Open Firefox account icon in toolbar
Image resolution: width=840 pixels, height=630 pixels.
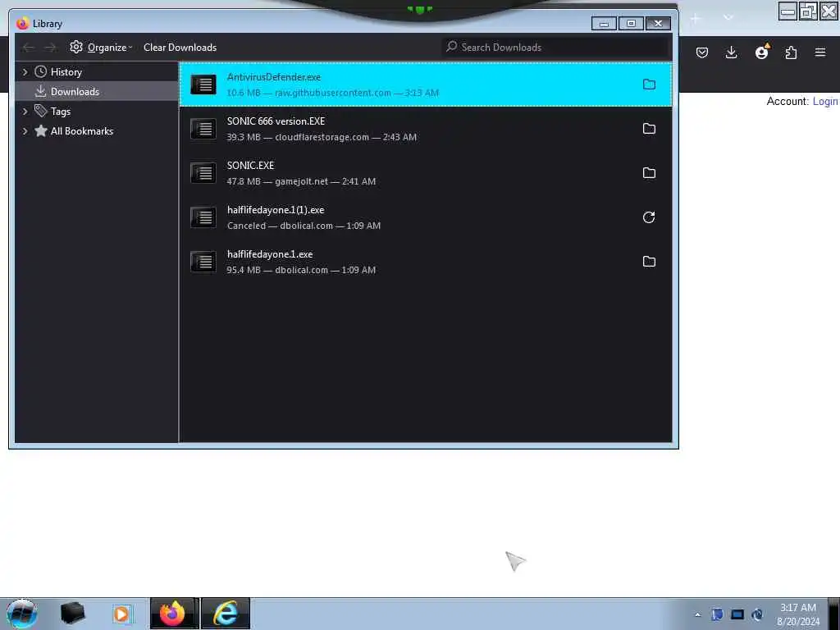tap(761, 52)
